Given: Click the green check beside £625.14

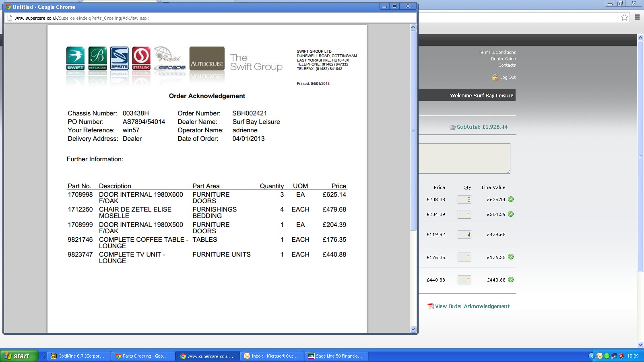Looking at the screenshot, I should click(x=511, y=199).
